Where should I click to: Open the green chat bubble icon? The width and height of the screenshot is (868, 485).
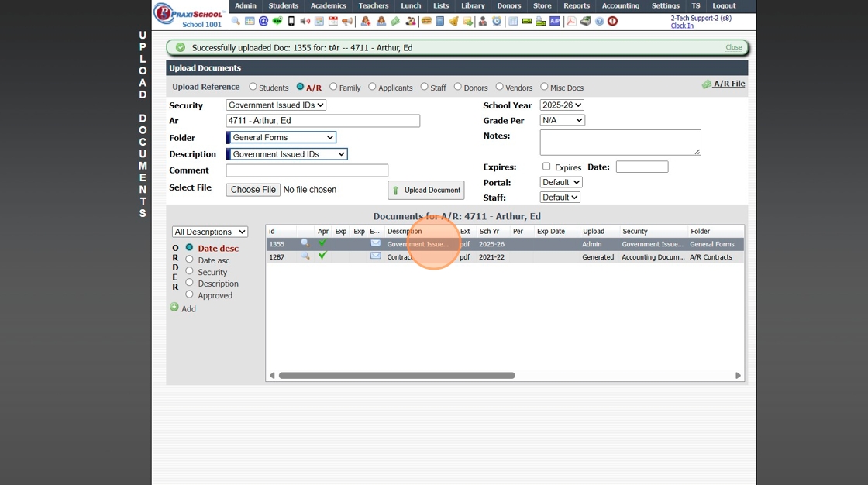point(277,21)
